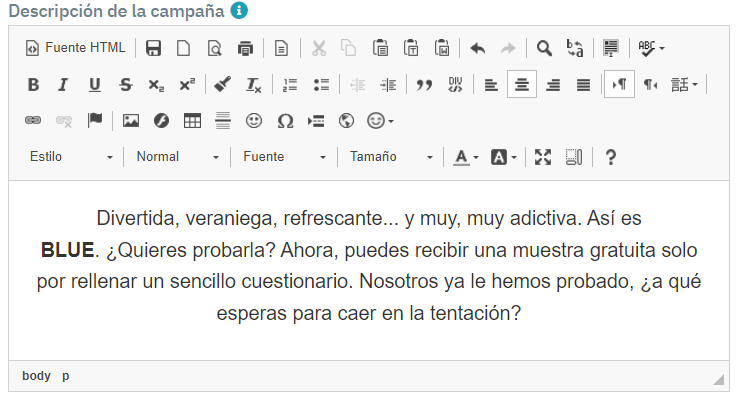Undo the last action
740x404 pixels.
pos(478,48)
